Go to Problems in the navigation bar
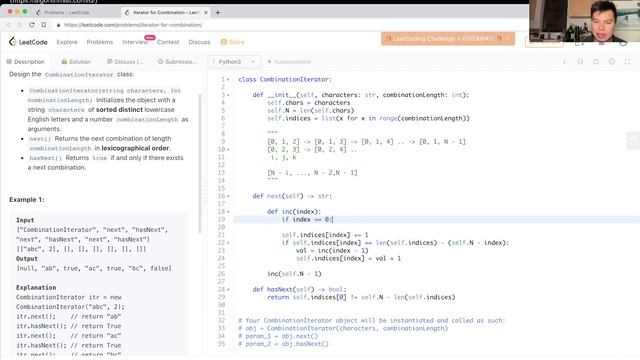640x360 pixels. (100, 42)
